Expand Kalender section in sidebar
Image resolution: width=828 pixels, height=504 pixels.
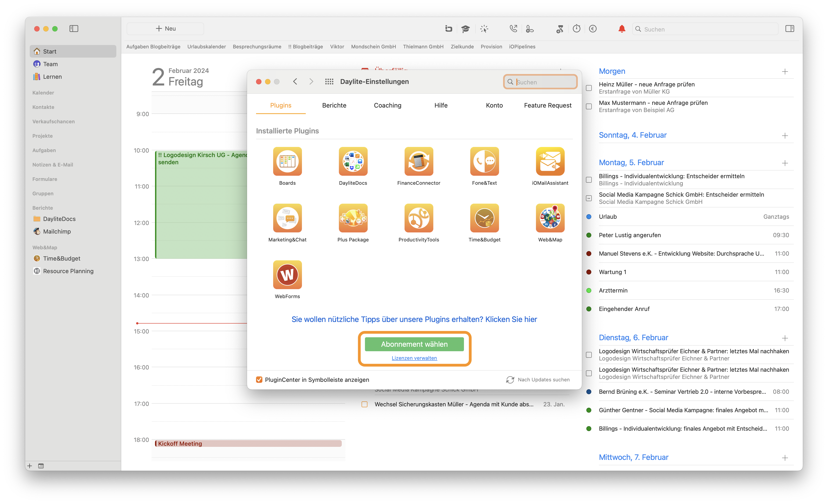pyautogui.click(x=43, y=93)
